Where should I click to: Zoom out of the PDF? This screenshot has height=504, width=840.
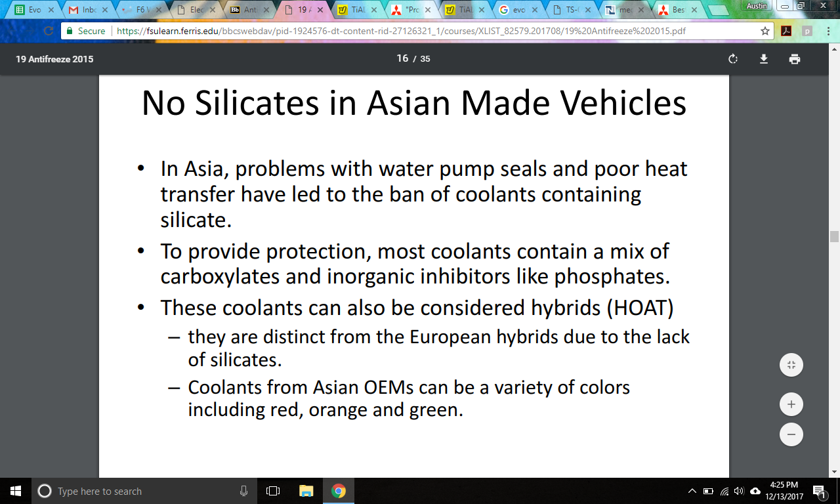[791, 434]
